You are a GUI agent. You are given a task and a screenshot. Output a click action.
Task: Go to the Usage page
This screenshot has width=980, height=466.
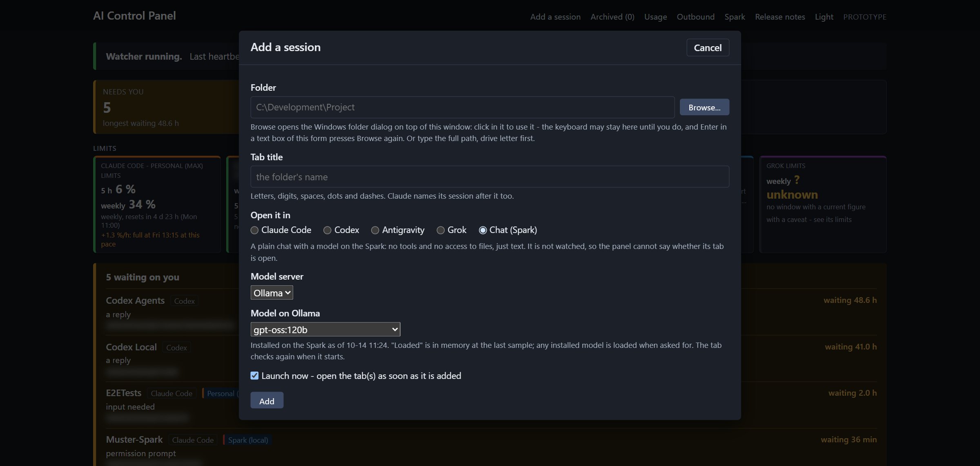point(655,17)
